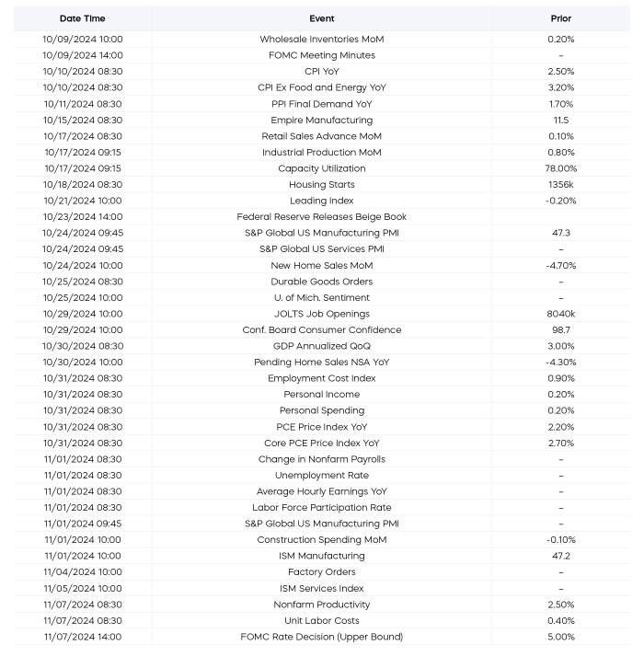Click the Core PCE Price Index YoY row
This screenshot has width=644, height=668.
coord(322,443)
